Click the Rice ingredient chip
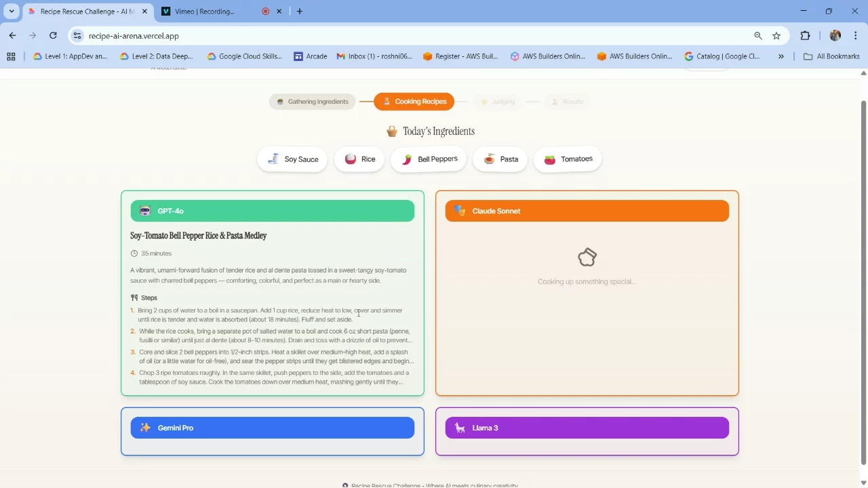Viewport: 868px width, 488px height. pos(359,159)
